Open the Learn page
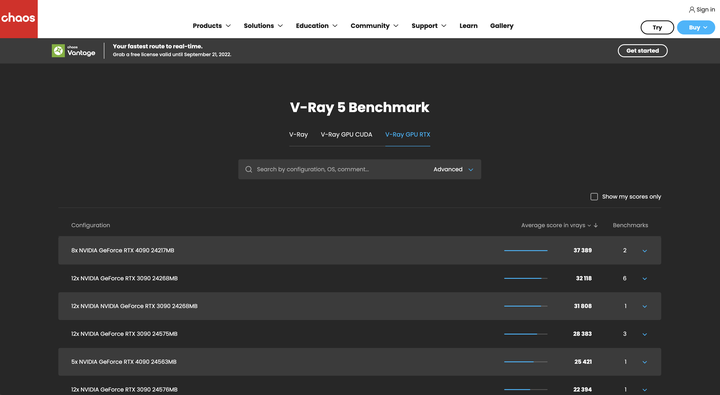 pos(468,26)
